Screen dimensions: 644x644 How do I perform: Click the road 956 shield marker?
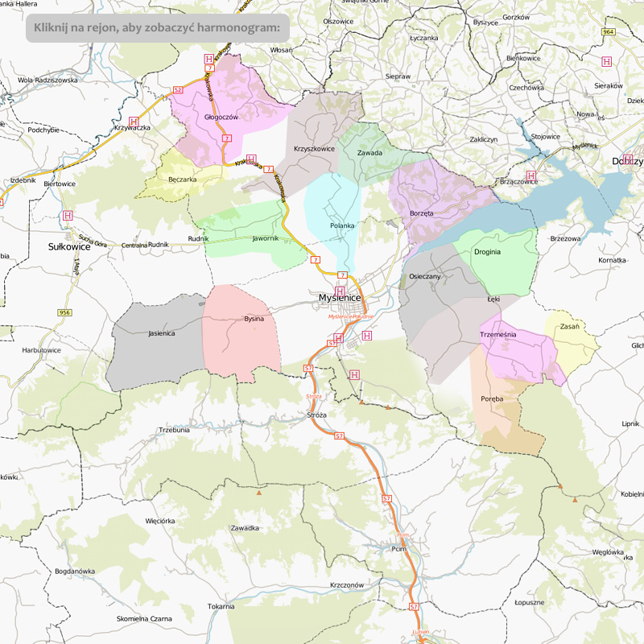65,312
